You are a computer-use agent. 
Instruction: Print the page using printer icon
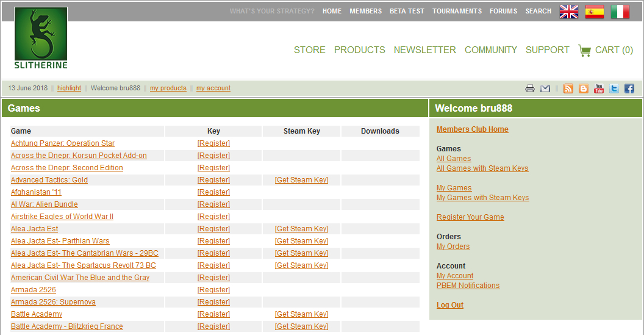[x=530, y=88]
